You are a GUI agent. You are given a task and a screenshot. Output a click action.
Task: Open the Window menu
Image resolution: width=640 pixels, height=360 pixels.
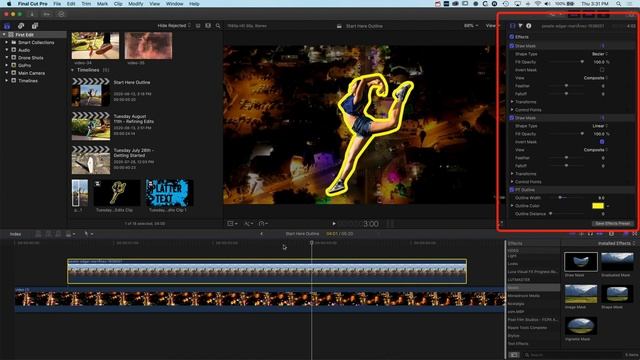175,4
